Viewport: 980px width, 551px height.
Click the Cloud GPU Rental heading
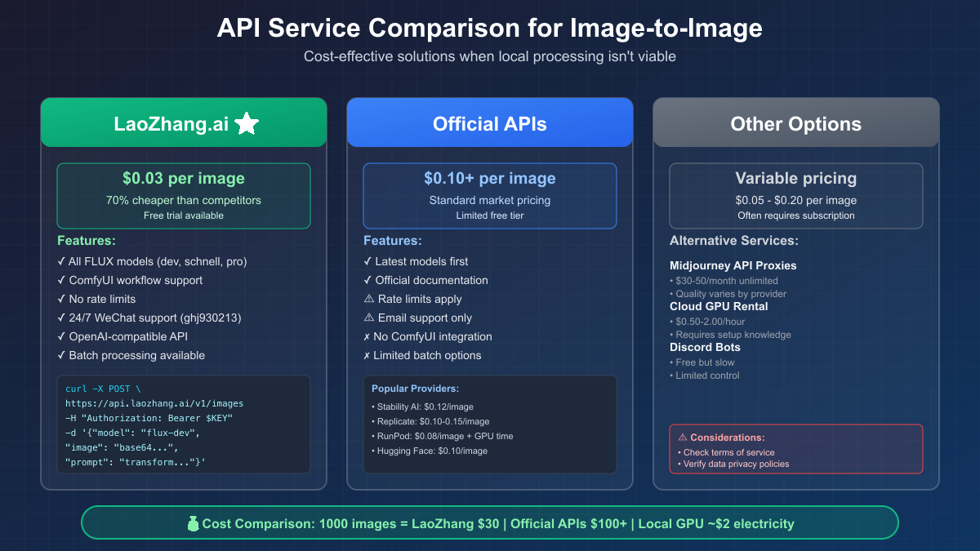(719, 306)
